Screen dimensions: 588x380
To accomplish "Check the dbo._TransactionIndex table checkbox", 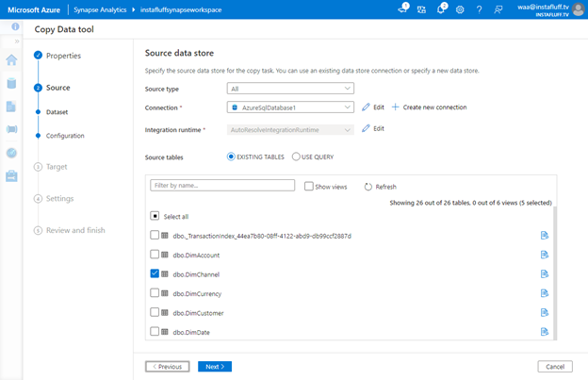I will pos(155,235).
